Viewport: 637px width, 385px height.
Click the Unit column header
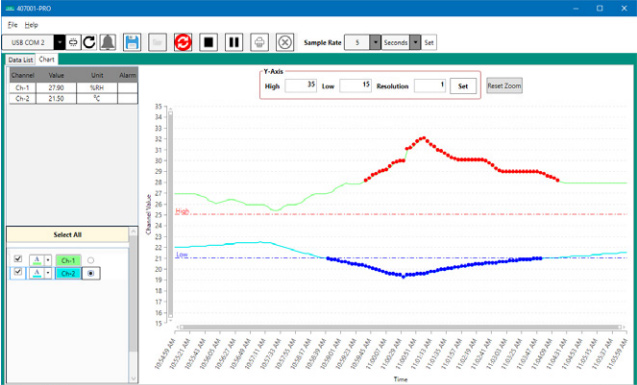click(97, 75)
